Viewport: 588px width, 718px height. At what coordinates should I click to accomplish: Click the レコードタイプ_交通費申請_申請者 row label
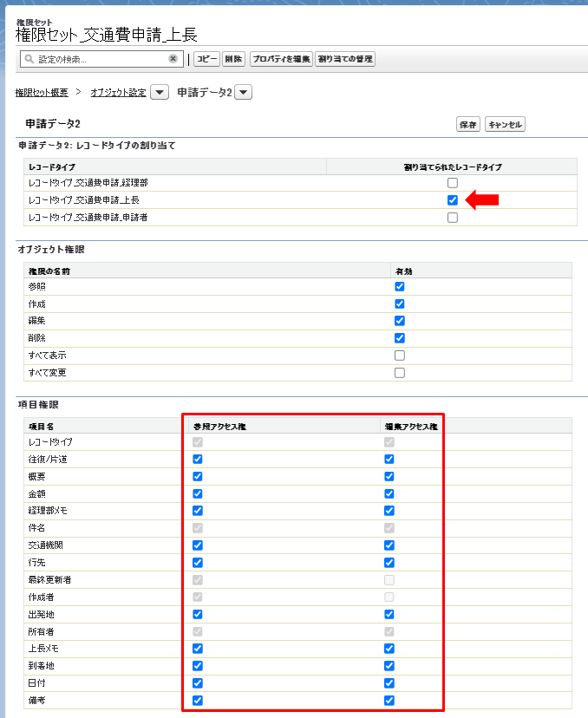pyautogui.click(x=88, y=218)
